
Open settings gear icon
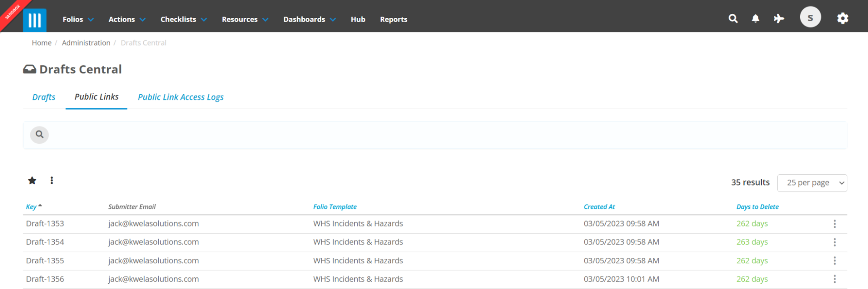click(x=843, y=18)
